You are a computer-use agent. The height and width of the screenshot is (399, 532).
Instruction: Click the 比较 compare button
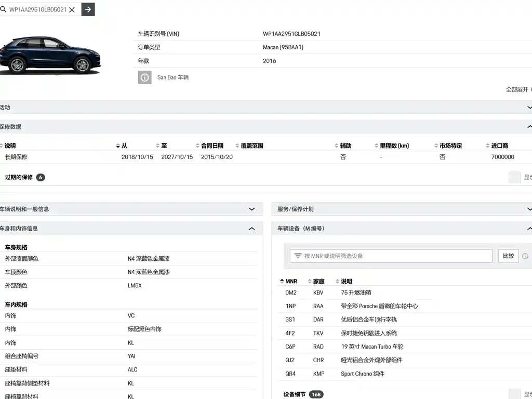(x=508, y=256)
